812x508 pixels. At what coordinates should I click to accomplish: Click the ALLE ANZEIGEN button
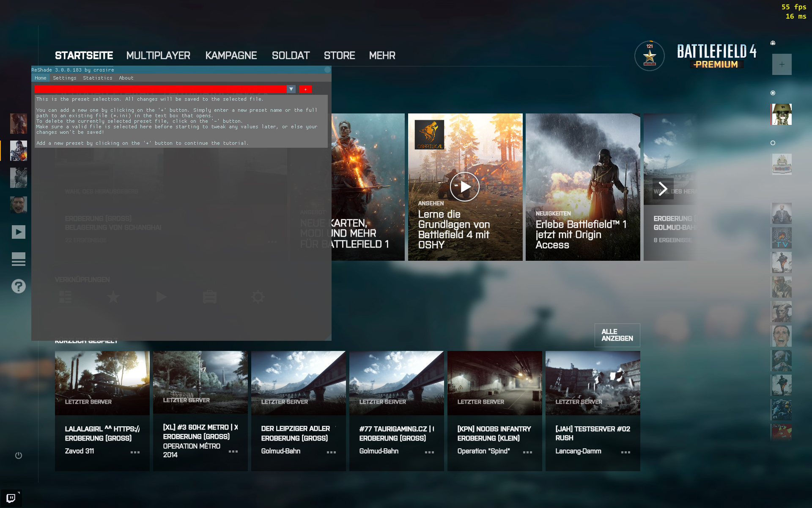[x=617, y=335]
